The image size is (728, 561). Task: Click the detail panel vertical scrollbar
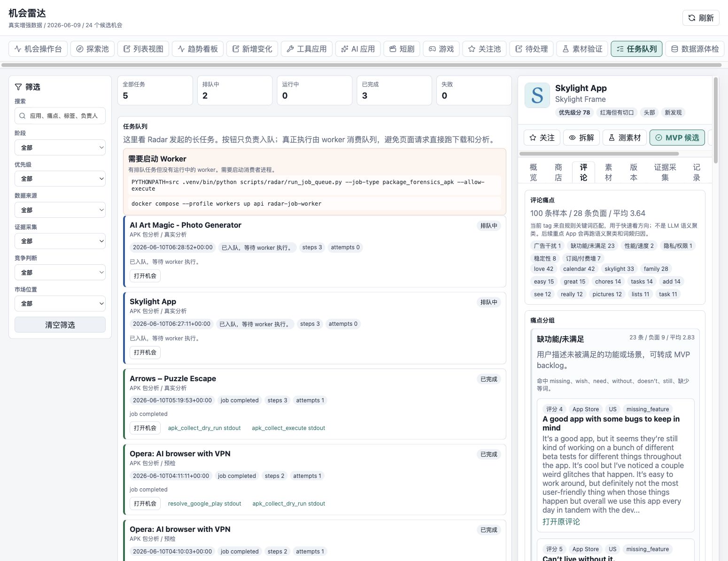716,120
